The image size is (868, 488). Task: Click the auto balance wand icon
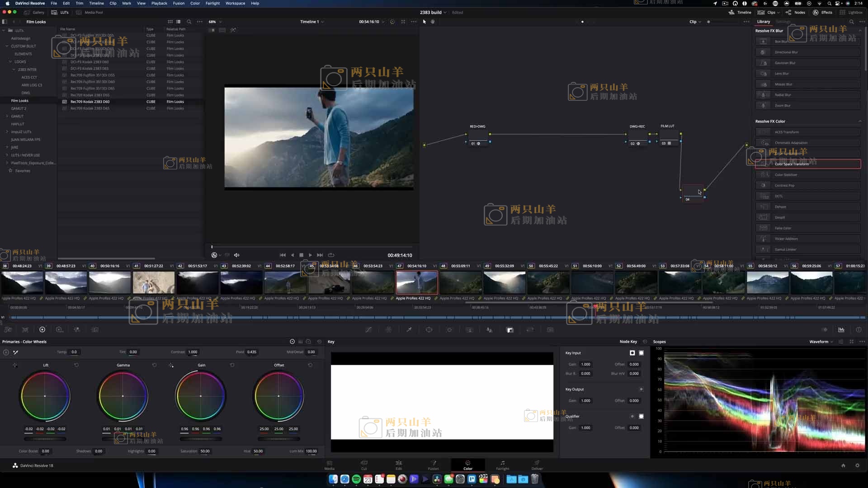[x=16, y=352]
